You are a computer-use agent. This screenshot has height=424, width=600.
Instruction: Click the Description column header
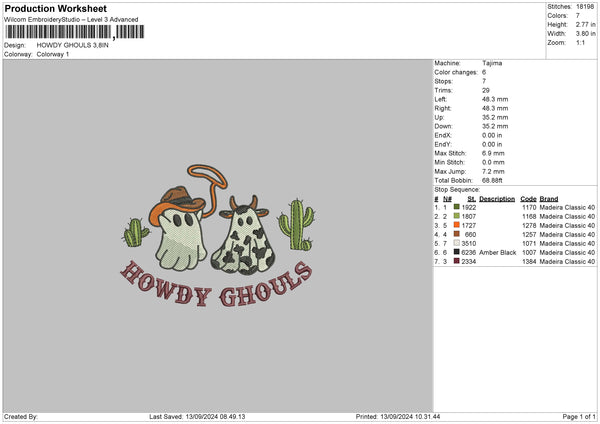[496, 198]
